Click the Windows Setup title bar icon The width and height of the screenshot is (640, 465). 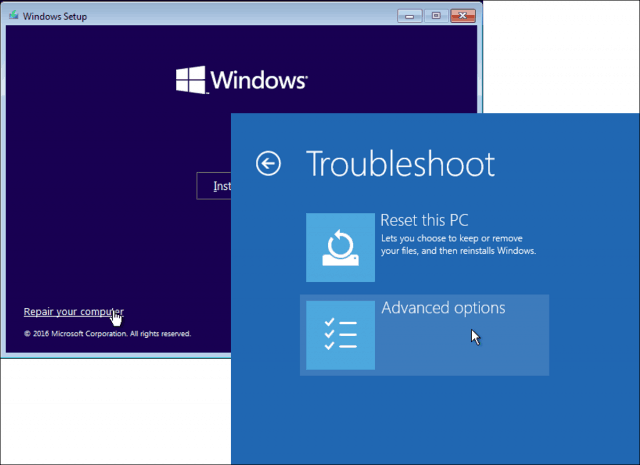(x=13, y=16)
